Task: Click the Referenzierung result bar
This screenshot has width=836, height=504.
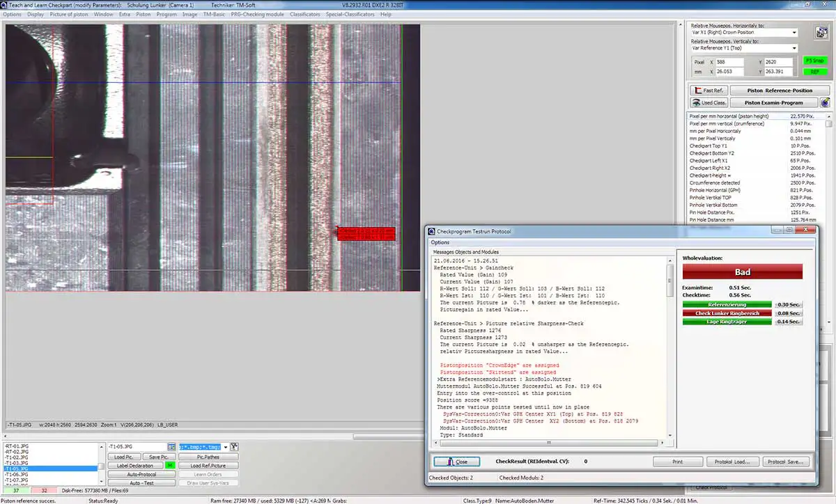Action: tap(727, 304)
